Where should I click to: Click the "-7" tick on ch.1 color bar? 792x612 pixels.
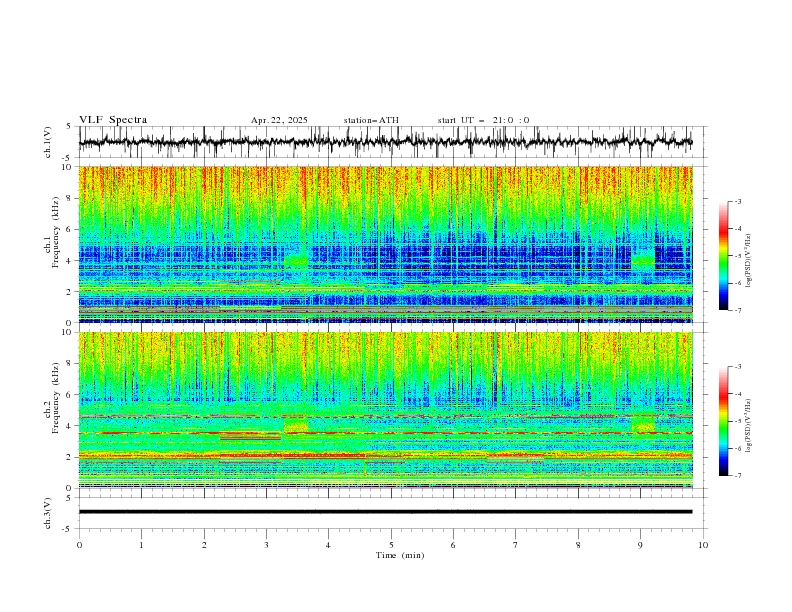click(737, 310)
